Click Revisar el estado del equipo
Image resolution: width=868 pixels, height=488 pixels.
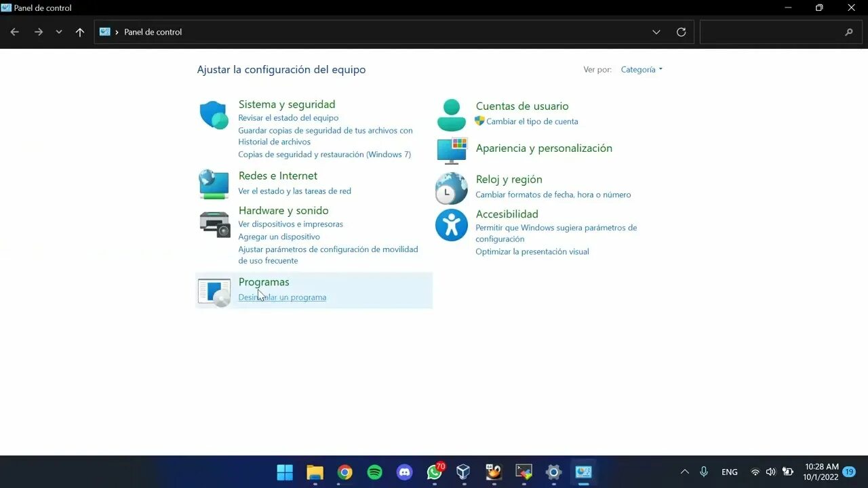[x=288, y=118]
